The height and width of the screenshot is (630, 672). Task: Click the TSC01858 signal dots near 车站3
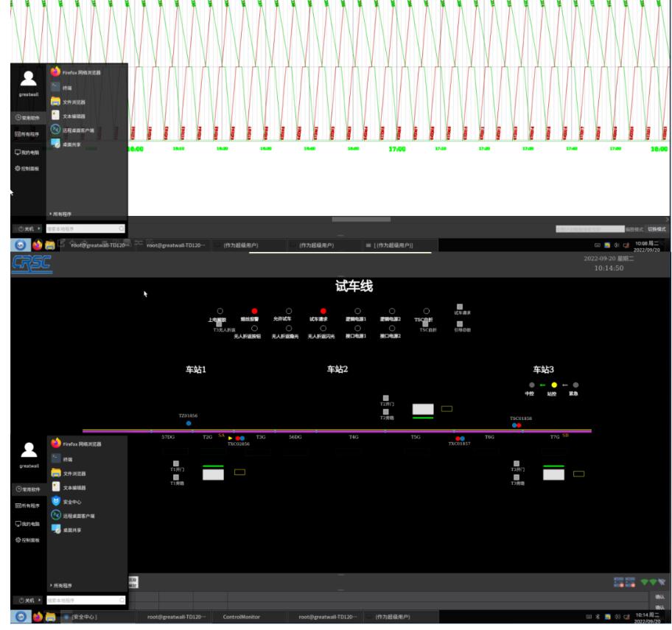[517, 425]
